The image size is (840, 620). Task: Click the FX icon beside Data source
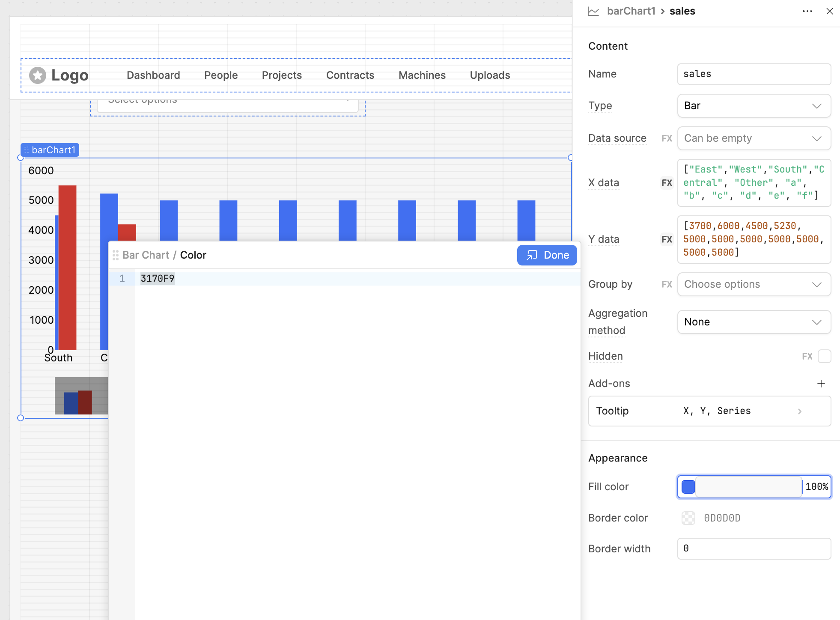coord(667,138)
